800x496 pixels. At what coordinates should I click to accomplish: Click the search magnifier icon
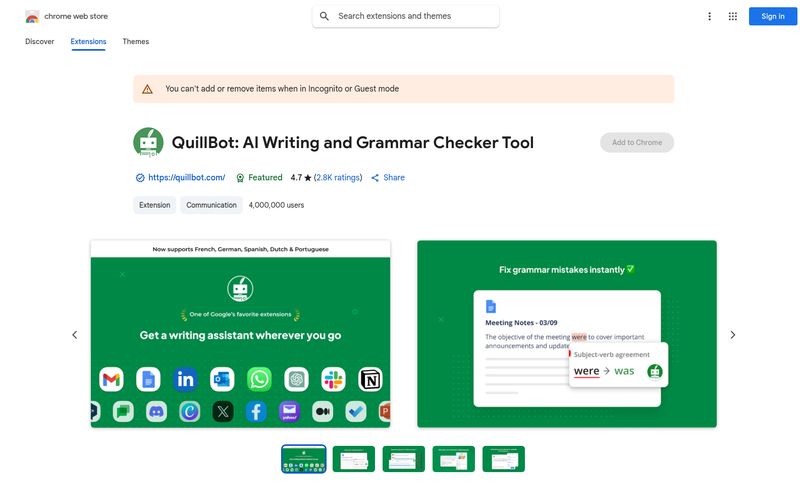[x=324, y=16]
